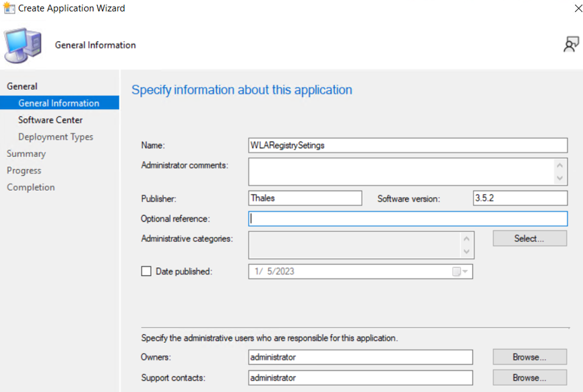
Task: Click Administrative categories scroll down arrow
Action: tap(466, 251)
